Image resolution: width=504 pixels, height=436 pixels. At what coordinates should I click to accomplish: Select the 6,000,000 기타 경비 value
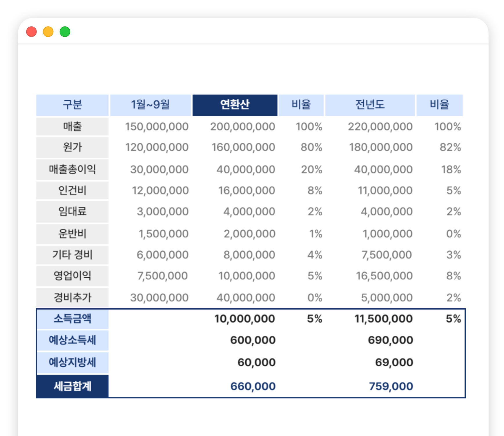pyautogui.click(x=163, y=255)
